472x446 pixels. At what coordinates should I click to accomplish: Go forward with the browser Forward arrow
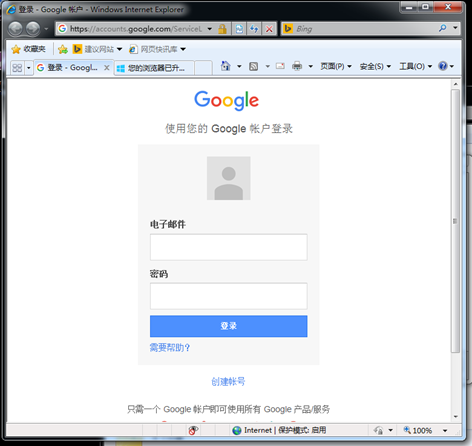tap(33, 29)
